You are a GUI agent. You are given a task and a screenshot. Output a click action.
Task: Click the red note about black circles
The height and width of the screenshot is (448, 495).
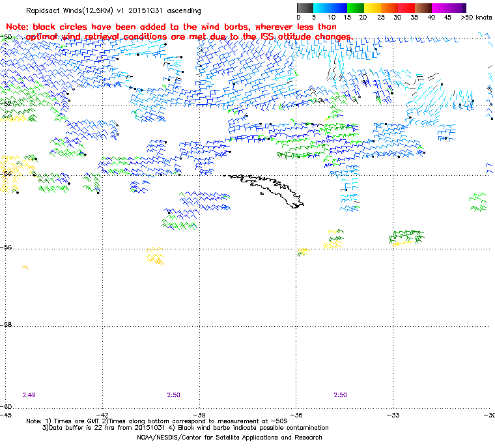pyautogui.click(x=179, y=31)
